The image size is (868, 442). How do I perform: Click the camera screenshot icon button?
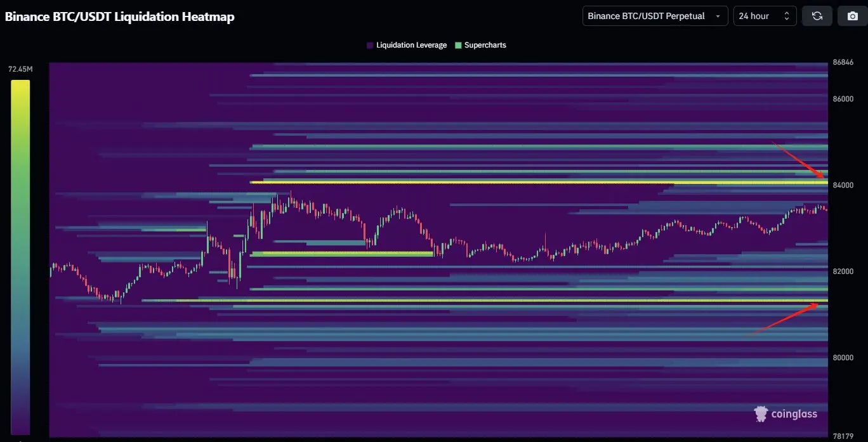click(853, 16)
